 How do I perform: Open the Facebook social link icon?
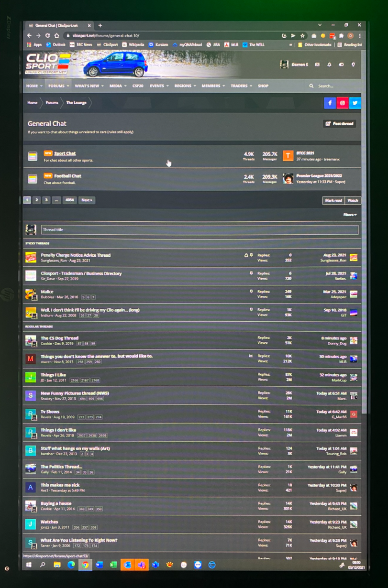(x=330, y=103)
